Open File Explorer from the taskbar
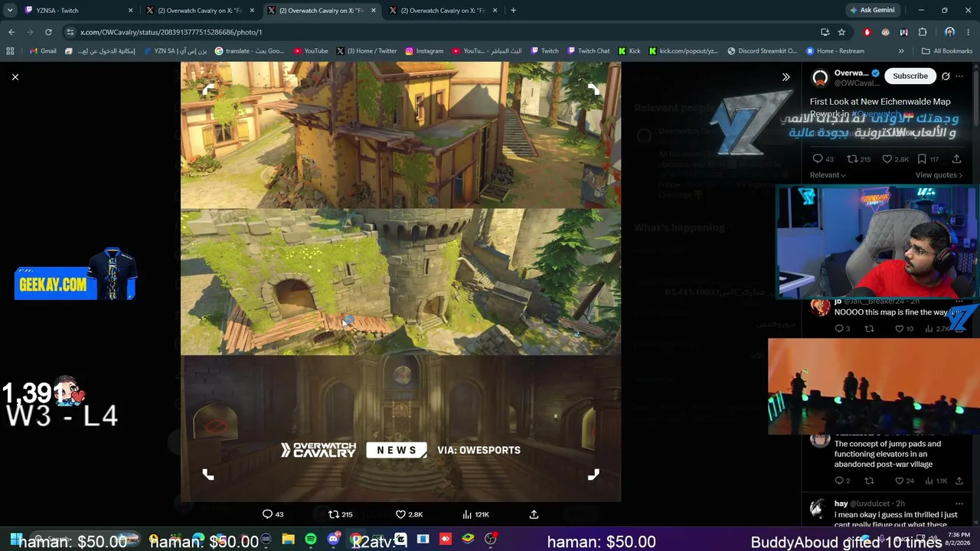The width and height of the screenshot is (980, 551). (x=288, y=540)
